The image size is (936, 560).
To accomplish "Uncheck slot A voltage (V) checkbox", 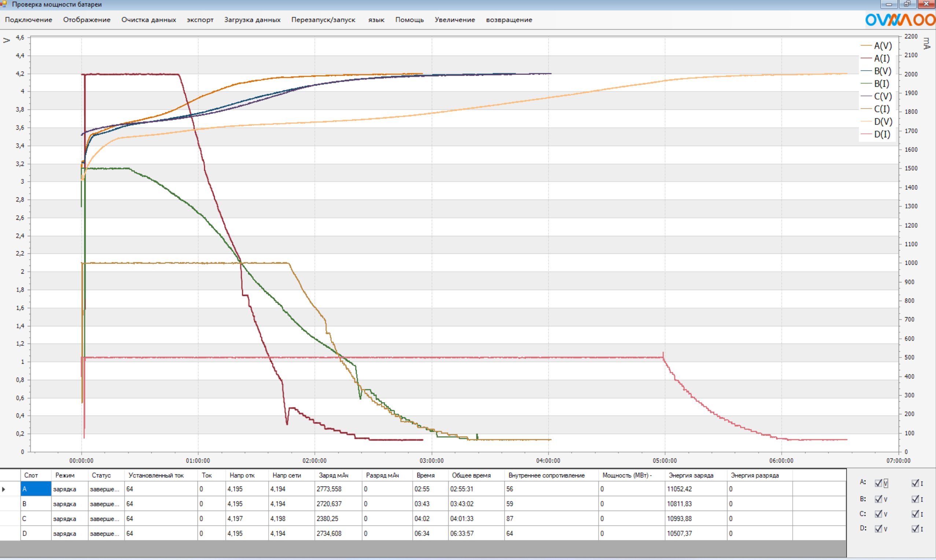I will tap(878, 483).
